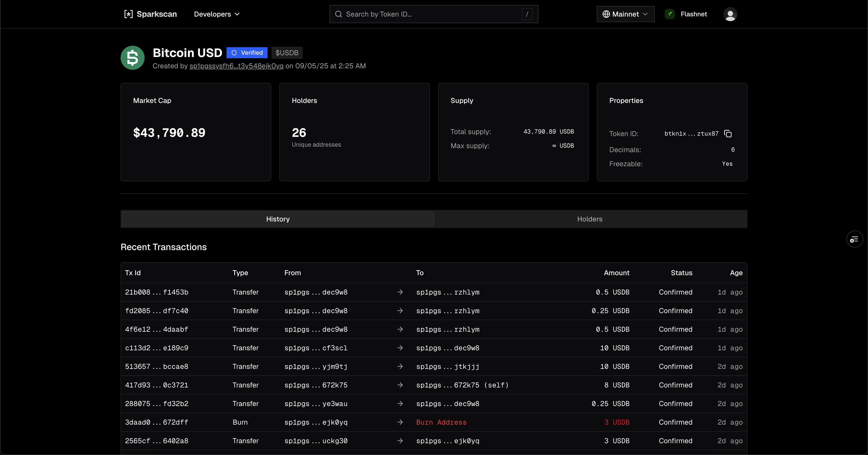Click the Bitcoin USD dollar token icon
The height and width of the screenshot is (455, 868).
pyautogui.click(x=132, y=58)
